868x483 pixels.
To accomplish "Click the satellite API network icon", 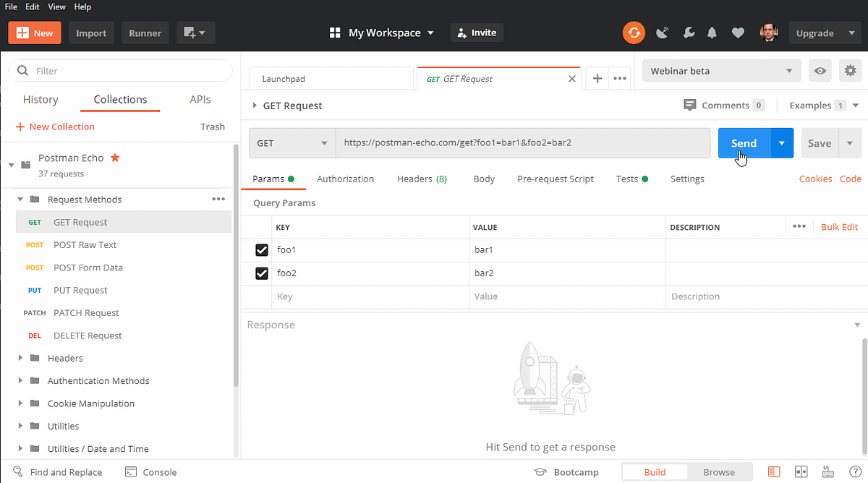I will pyautogui.click(x=663, y=33).
